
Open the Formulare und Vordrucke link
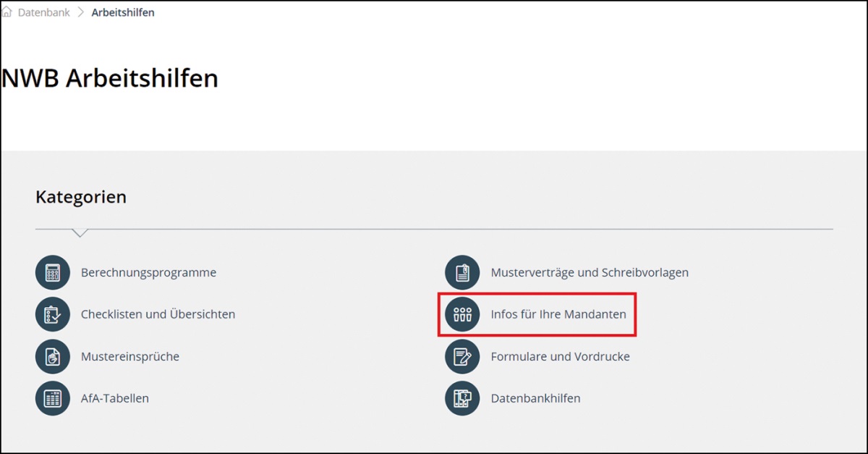[x=560, y=357]
